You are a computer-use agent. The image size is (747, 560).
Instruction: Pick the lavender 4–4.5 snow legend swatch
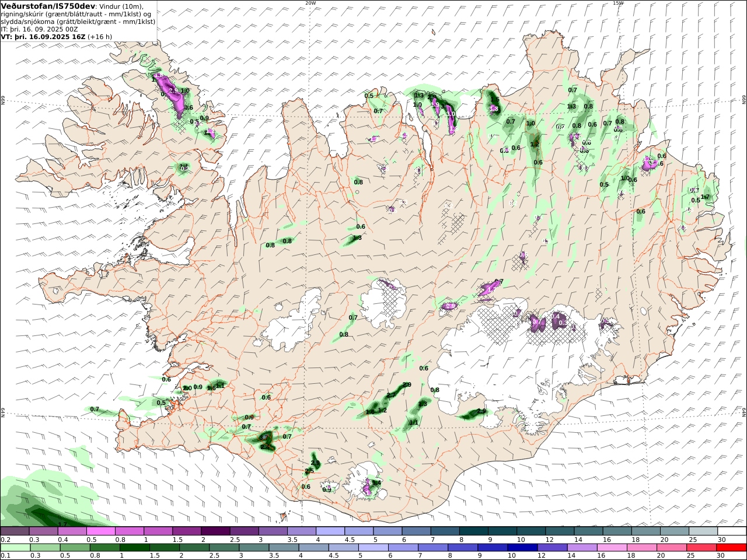click(331, 531)
